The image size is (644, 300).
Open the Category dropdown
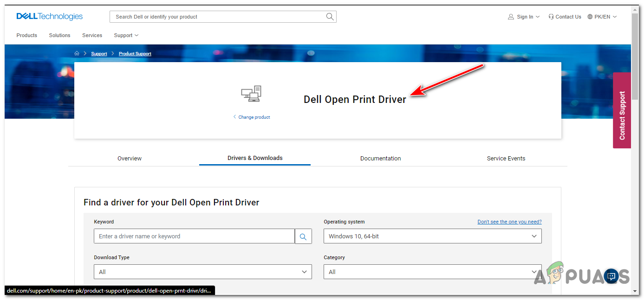point(432,272)
